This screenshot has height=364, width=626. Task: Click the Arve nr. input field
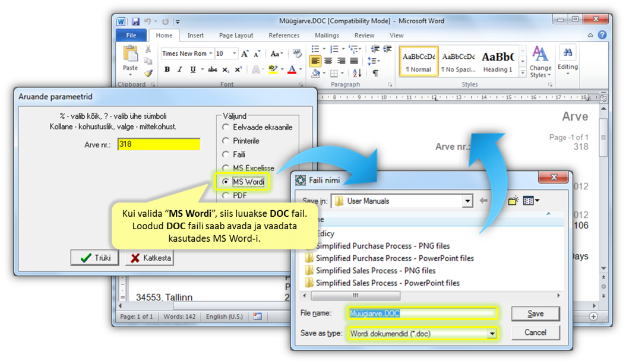159,144
